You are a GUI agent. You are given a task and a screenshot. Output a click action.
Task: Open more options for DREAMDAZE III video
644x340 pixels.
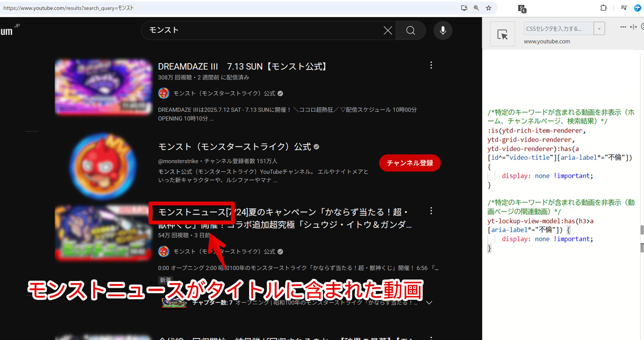(x=431, y=65)
